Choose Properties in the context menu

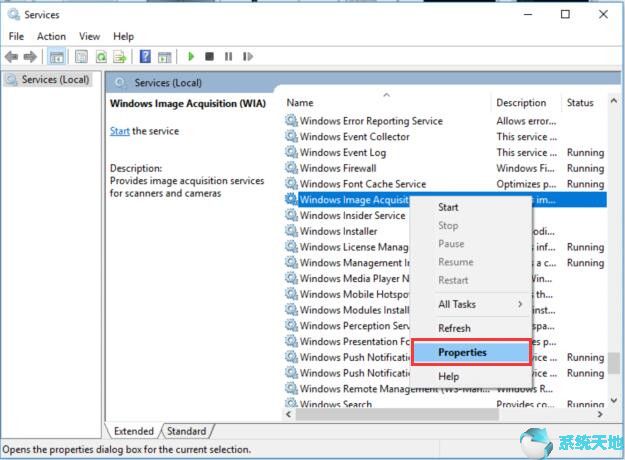pyautogui.click(x=471, y=352)
